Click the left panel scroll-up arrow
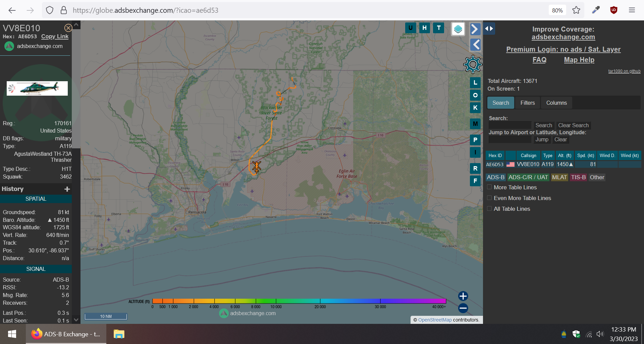 tap(76, 25)
